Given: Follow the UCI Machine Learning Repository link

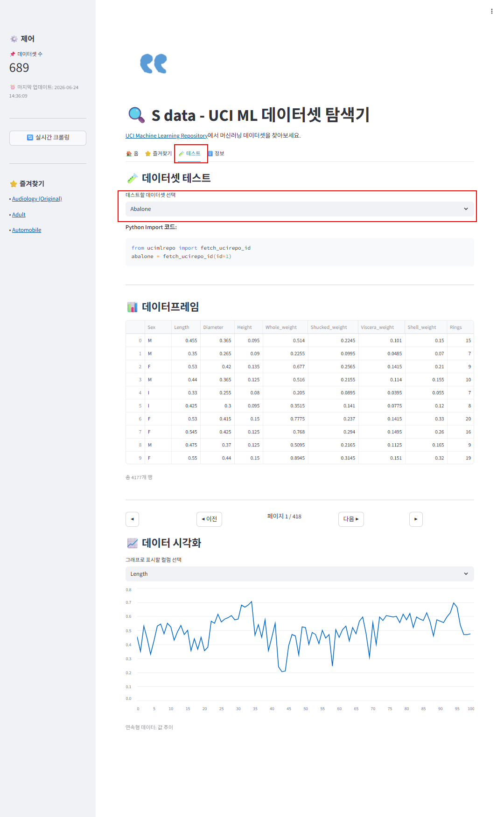Looking at the screenshot, I should [167, 136].
